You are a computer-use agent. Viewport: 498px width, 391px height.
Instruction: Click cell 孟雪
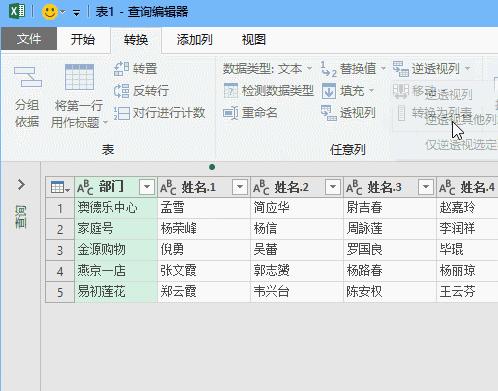[204, 208]
